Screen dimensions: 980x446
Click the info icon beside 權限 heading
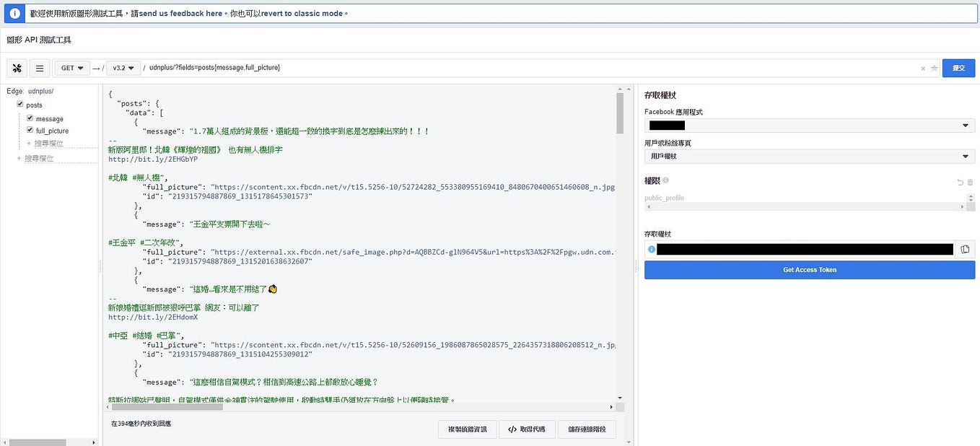coord(665,180)
